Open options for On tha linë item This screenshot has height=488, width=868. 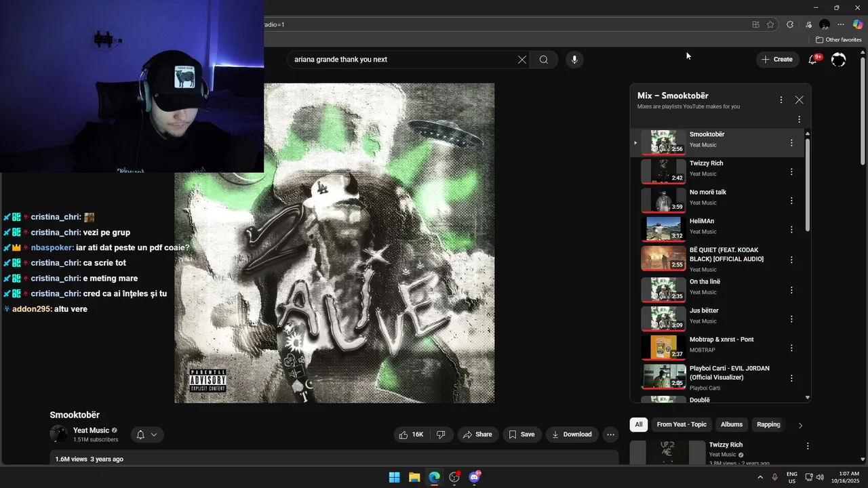click(x=791, y=290)
